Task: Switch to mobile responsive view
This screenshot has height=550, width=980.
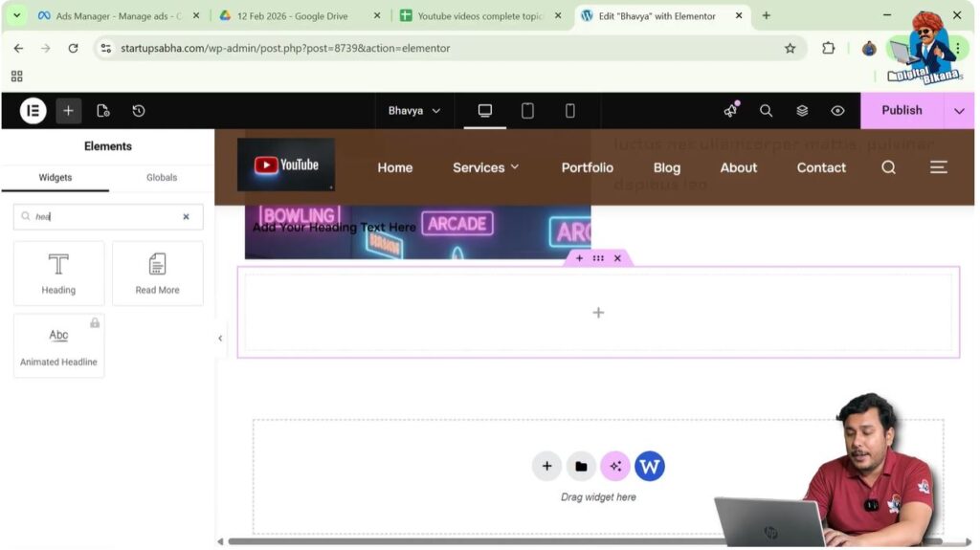Action: point(570,111)
